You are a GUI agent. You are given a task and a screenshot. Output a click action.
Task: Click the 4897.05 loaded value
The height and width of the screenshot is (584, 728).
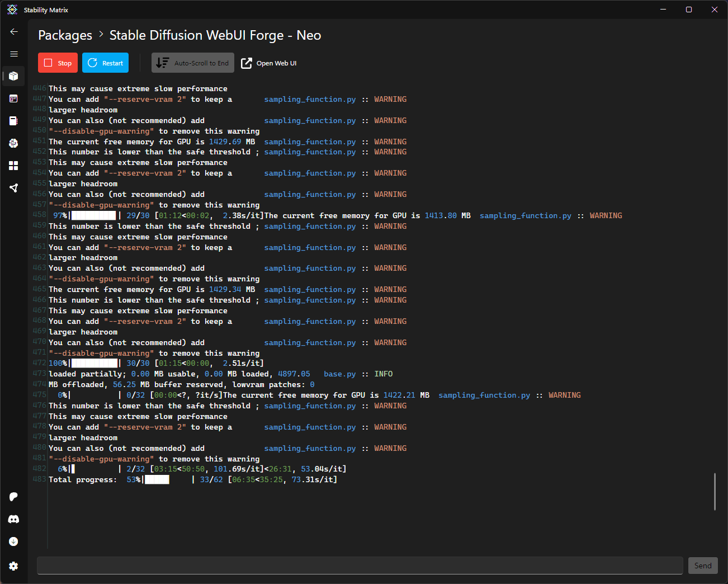pyautogui.click(x=294, y=374)
